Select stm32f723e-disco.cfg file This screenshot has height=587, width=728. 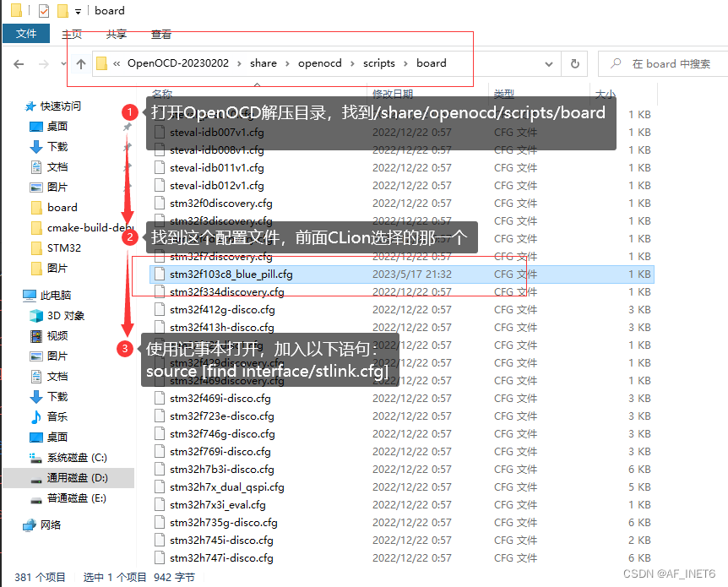[x=402, y=416]
